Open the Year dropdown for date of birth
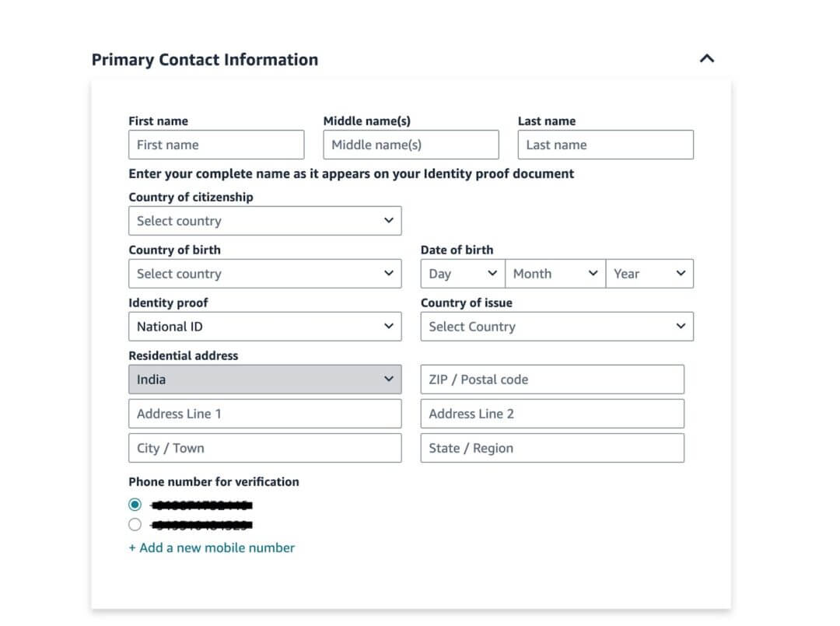 click(x=649, y=273)
